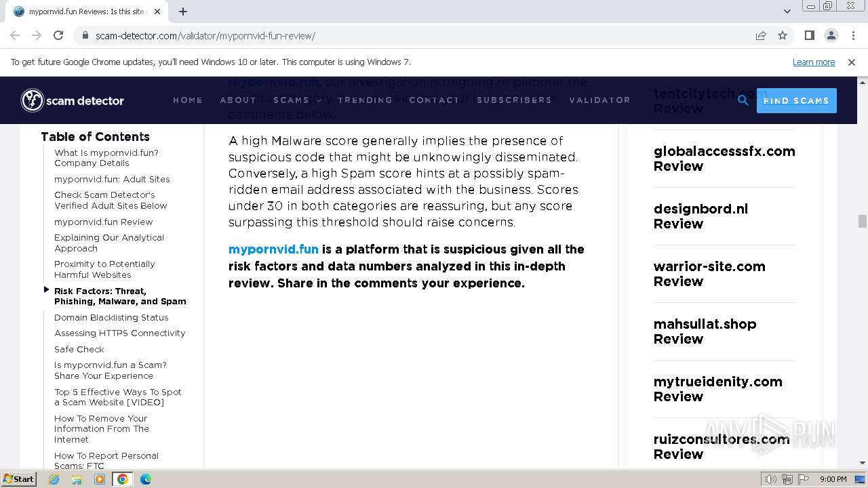Open the tab search chevron
The height and width of the screenshot is (488, 868).
pyautogui.click(x=787, y=12)
